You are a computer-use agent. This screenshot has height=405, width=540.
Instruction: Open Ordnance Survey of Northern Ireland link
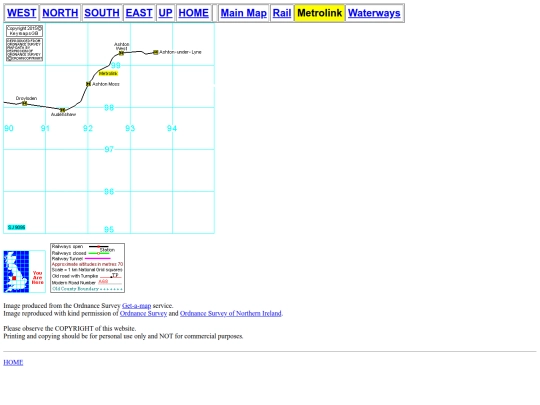(231, 313)
